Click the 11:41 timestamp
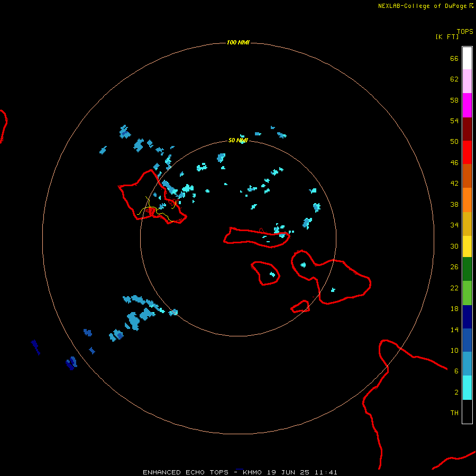476x476 pixels. point(326,472)
